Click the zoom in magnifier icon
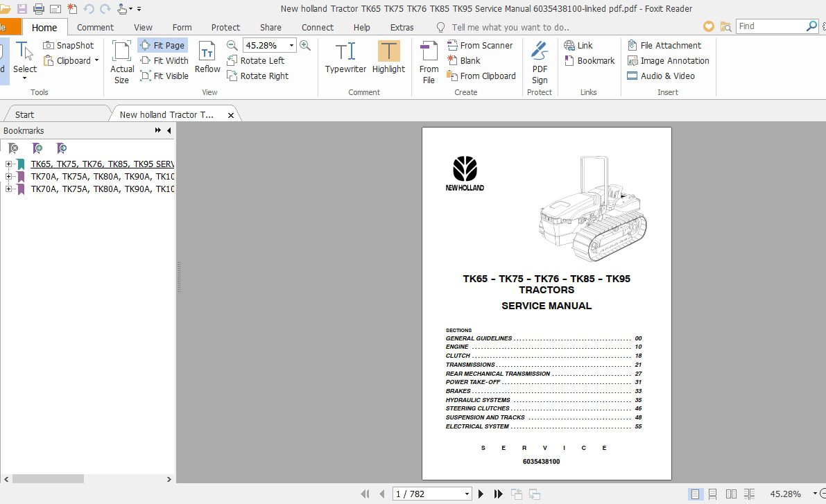Image resolution: width=826 pixels, height=504 pixels. pos(305,45)
